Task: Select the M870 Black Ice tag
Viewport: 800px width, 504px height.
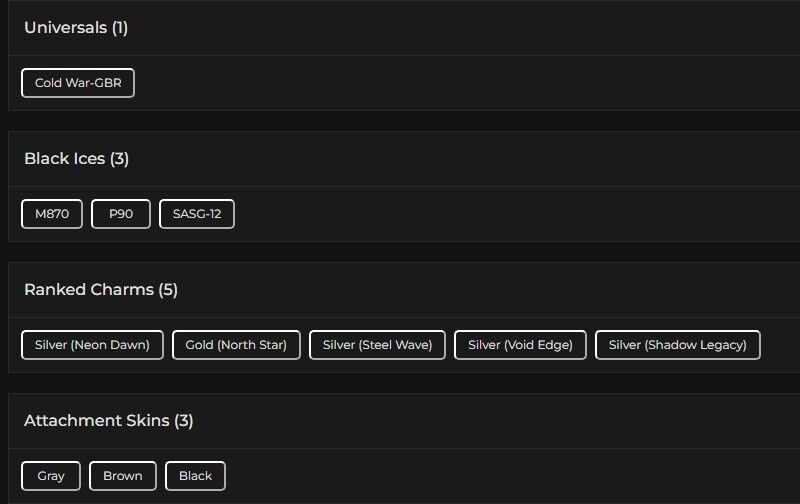Action: [52, 214]
